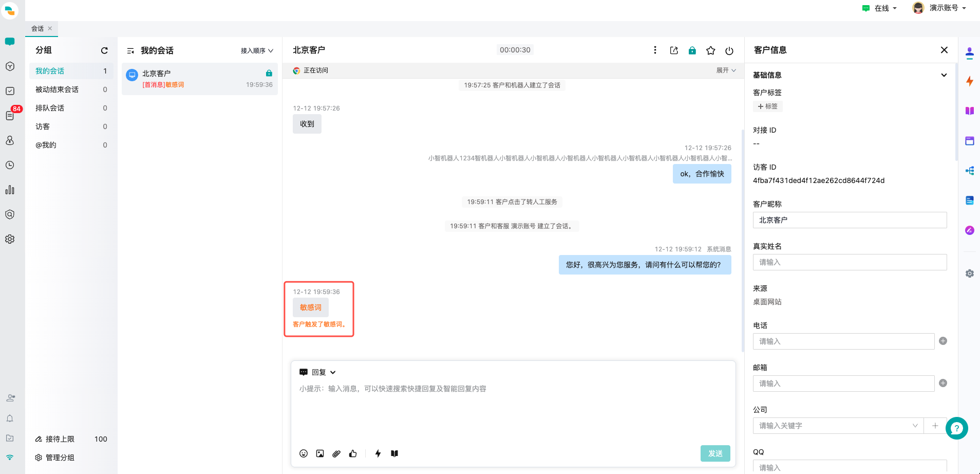The image size is (980, 474).
Task: Click the image upload icon
Action: coord(320,453)
